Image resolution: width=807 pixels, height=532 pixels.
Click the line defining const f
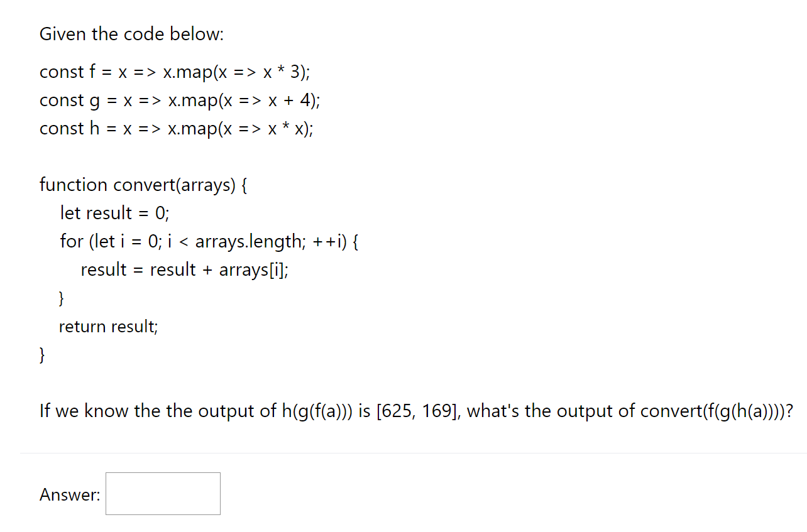pyautogui.click(x=173, y=72)
